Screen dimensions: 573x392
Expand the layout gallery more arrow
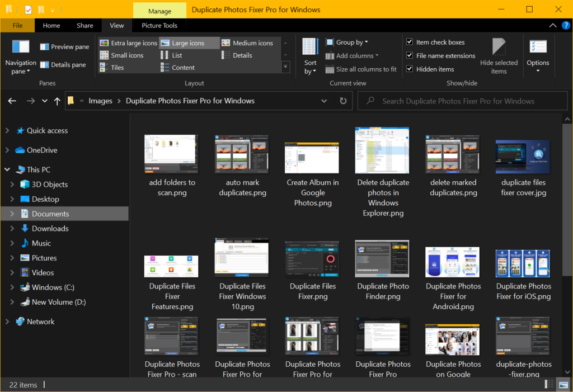coord(285,67)
